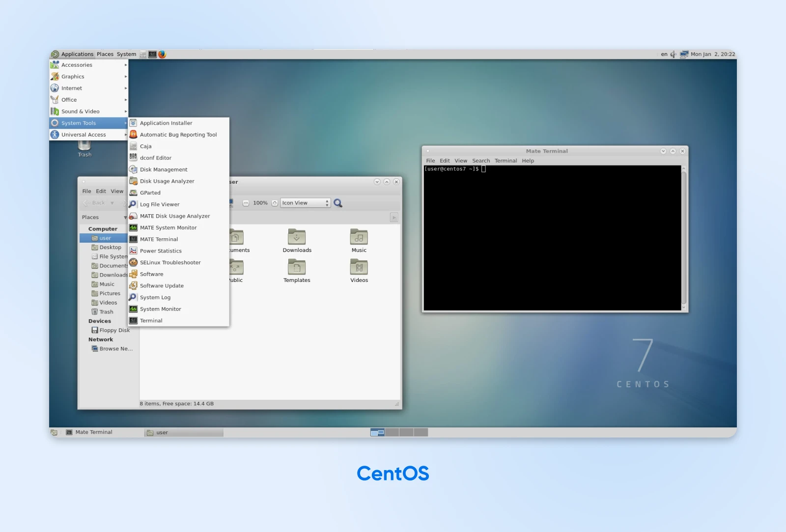
Task: Open the Downloads folder in file manager
Action: 297,241
